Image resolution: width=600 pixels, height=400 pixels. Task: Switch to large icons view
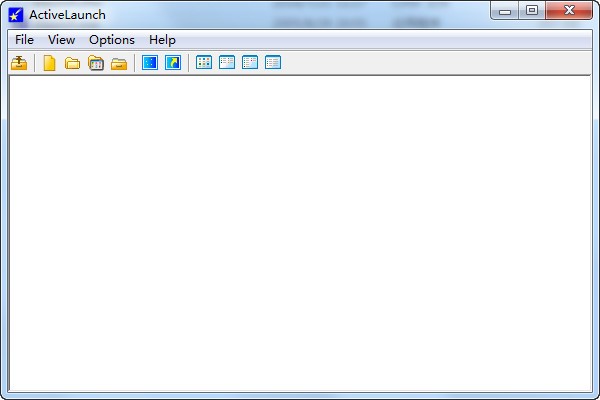point(204,63)
